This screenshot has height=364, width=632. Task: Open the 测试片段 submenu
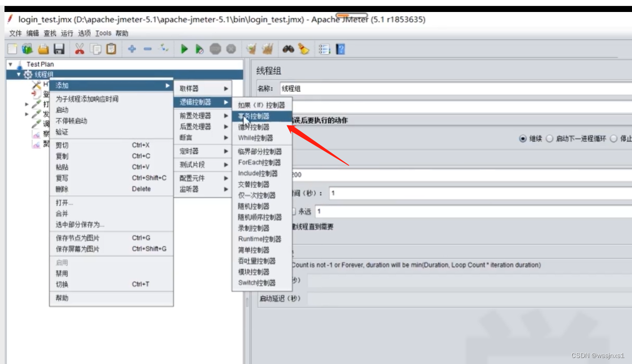pos(203,164)
